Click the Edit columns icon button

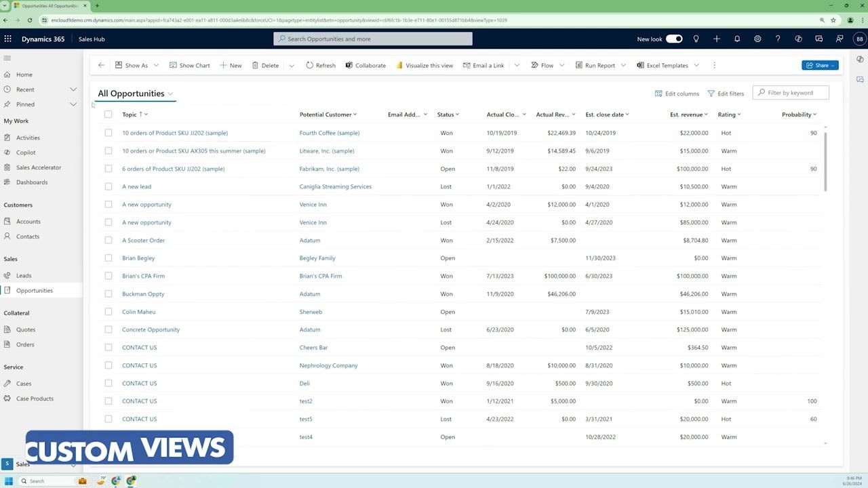point(677,94)
